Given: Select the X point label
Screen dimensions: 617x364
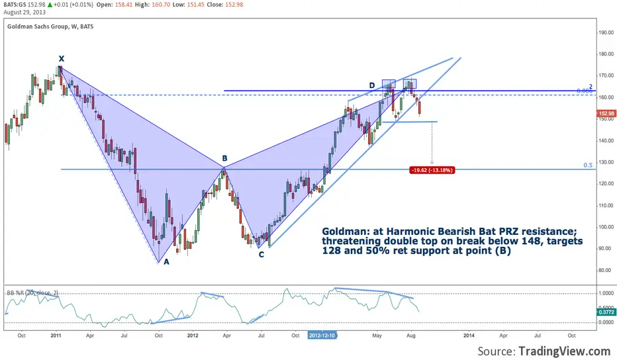Looking at the screenshot, I should pyautogui.click(x=62, y=59).
